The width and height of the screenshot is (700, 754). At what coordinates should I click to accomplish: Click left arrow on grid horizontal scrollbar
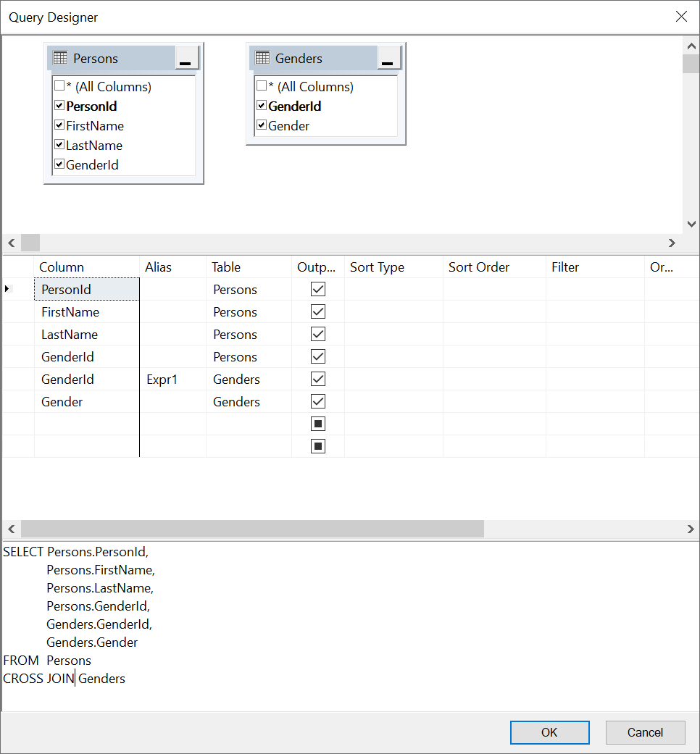pos(12,529)
